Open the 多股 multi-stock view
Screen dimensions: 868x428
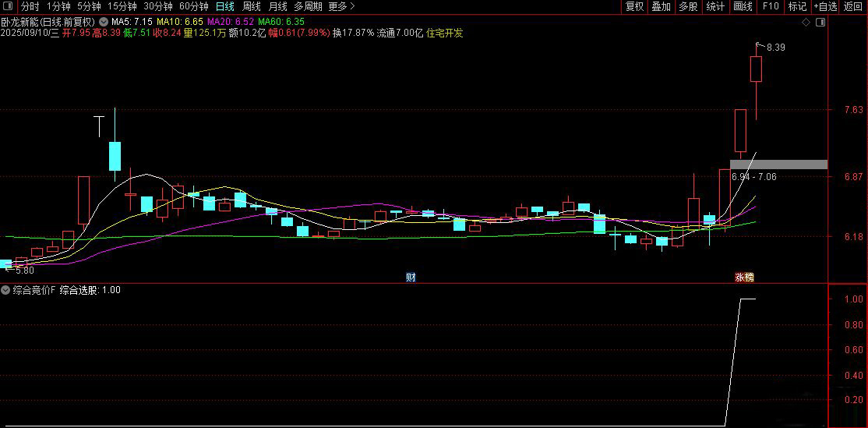(688, 7)
